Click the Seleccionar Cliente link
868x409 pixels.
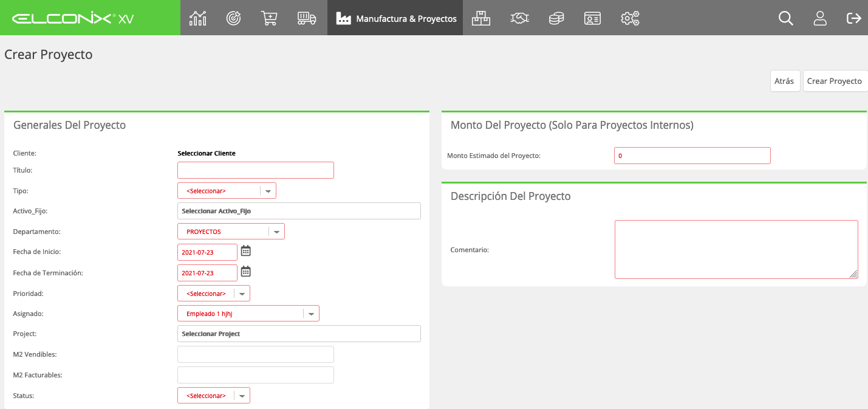coord(207,153)
